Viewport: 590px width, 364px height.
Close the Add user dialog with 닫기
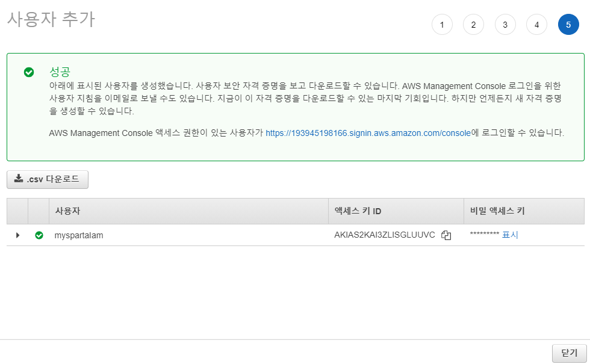pyautogui.click(x=570, y=353)
